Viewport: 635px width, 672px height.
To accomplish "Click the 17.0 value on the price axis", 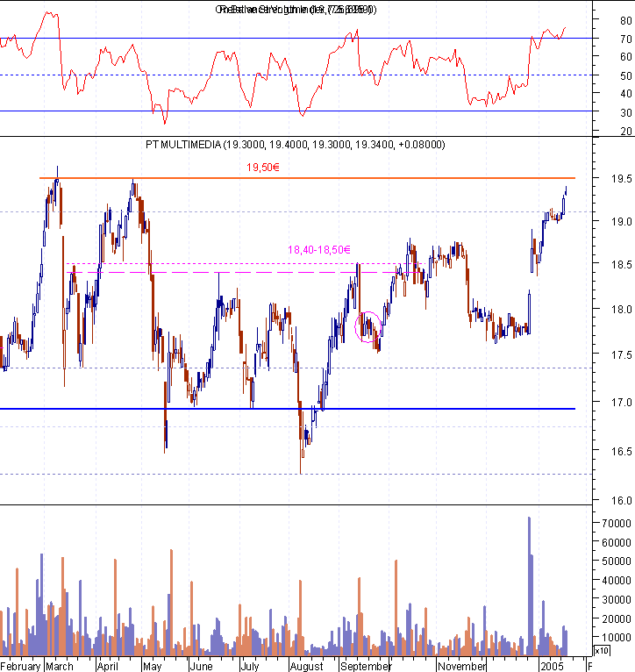I will click(622, 403).
